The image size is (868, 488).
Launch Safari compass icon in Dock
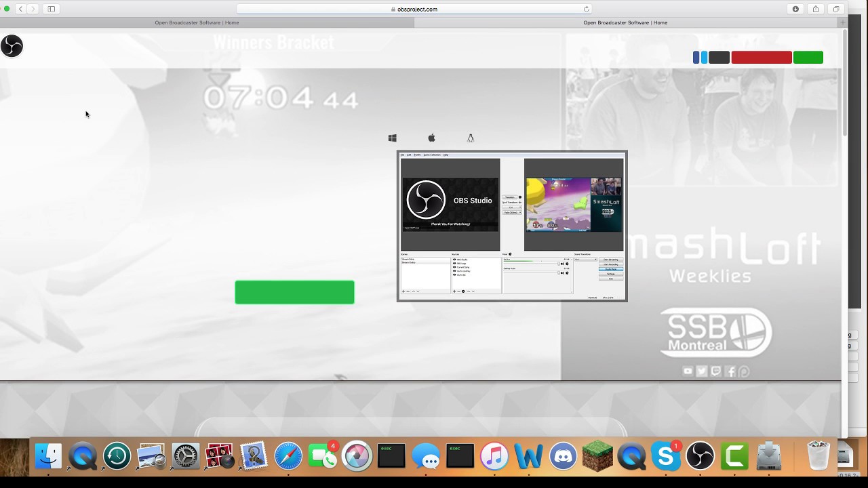(288, 456)
